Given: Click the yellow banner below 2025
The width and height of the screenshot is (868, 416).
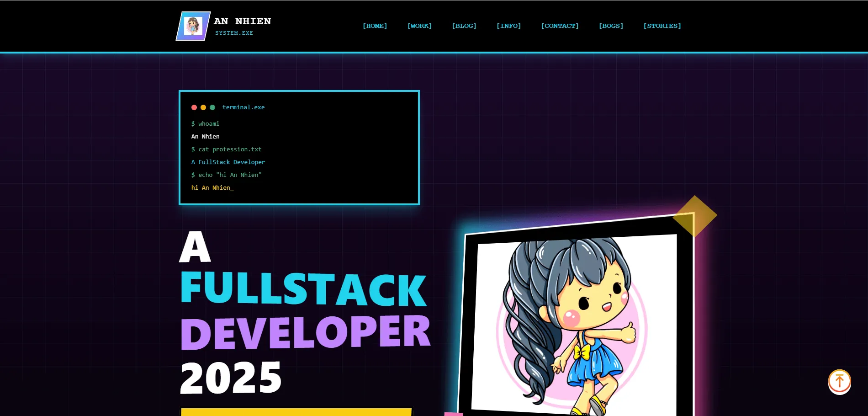Looking at the screenshot, I should 297,412.
